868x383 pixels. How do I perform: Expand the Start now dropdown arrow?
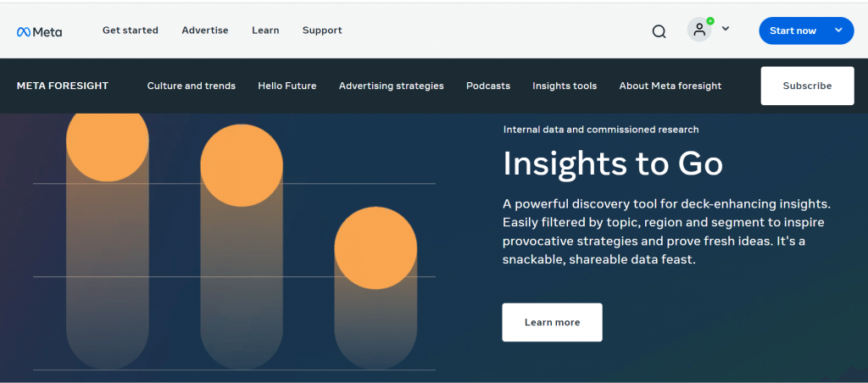click(838, 31)
